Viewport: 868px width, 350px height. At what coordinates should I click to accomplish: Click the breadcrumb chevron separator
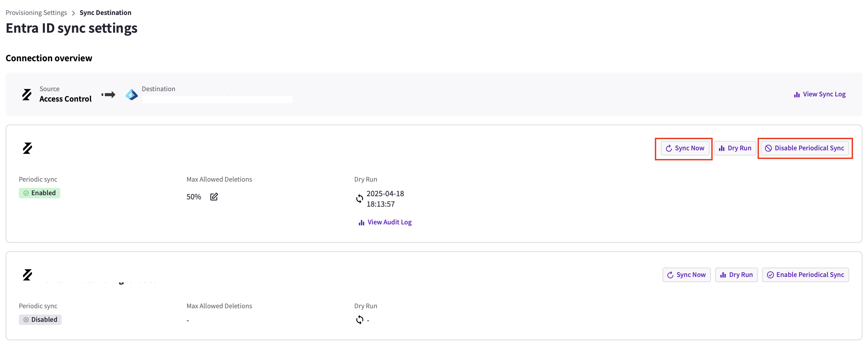73,13
